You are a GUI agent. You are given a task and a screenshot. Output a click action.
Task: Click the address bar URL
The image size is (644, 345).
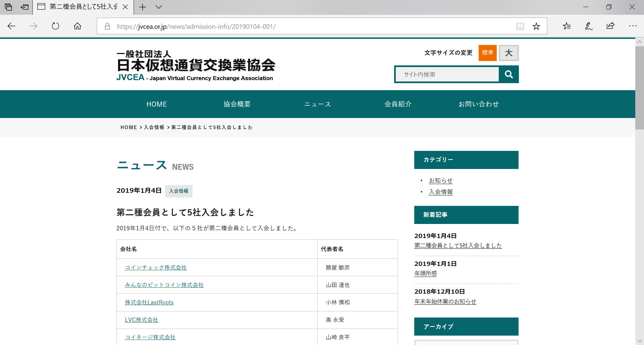196,26
